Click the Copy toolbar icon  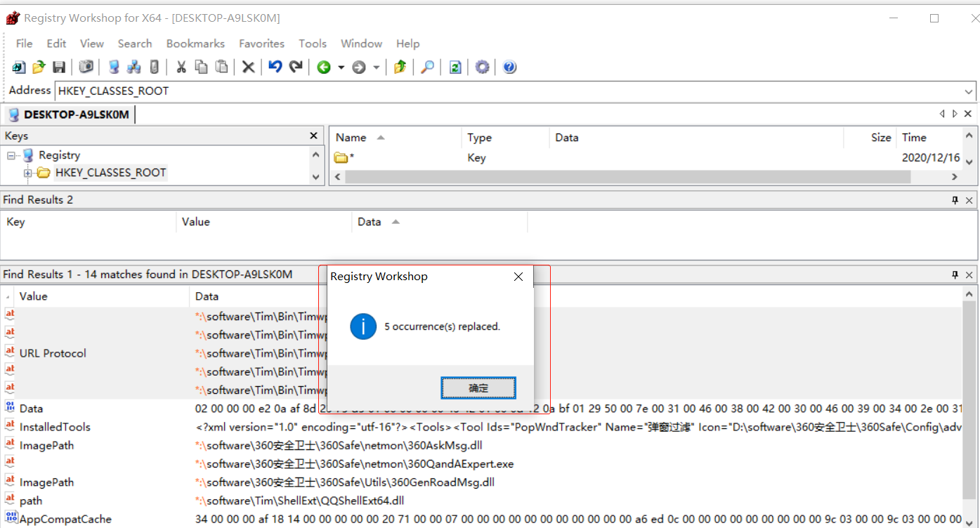(x=202, y=67)
